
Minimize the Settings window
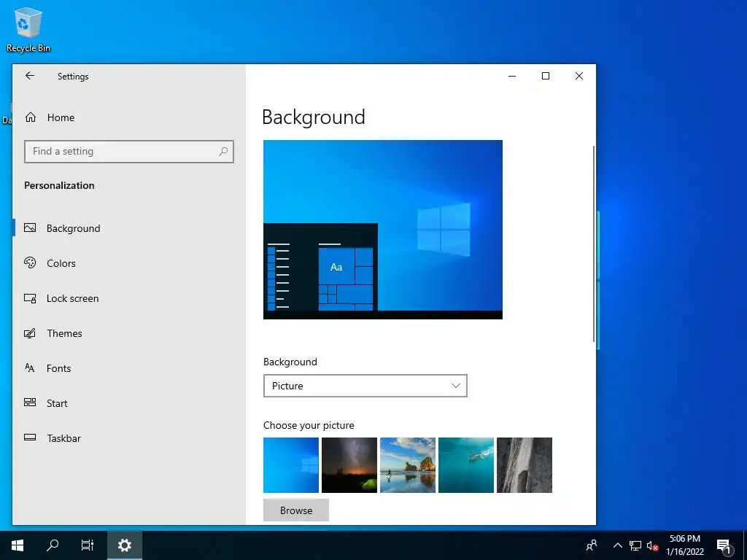pyautogui.click(x=512, y=76)
